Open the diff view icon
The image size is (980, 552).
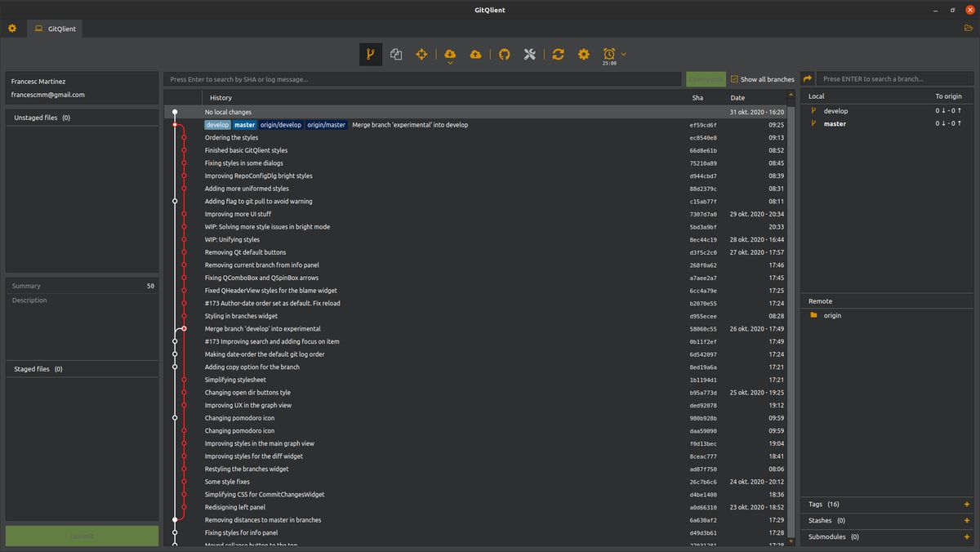(396, 54)
